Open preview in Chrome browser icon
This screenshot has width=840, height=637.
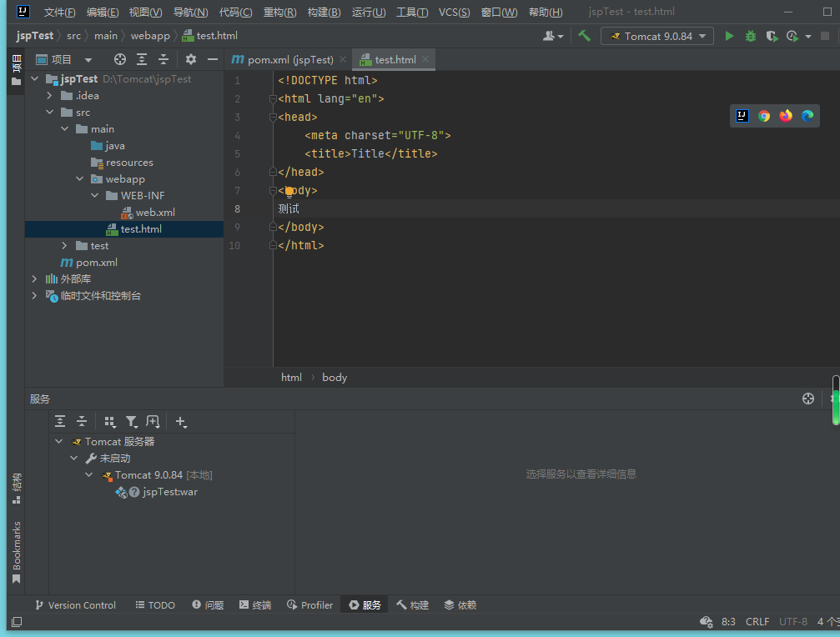tap(764, 116)
